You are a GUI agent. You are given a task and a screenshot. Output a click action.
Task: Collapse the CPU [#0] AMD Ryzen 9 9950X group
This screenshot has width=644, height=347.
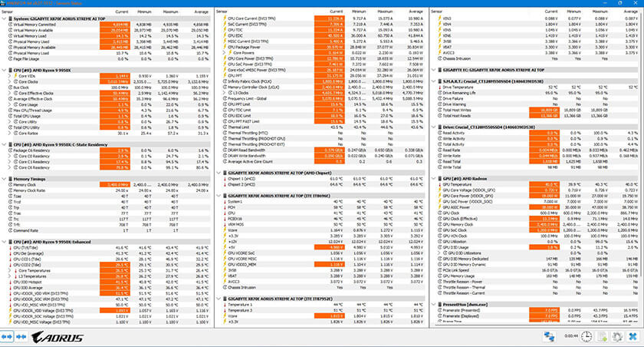point(3,71)
